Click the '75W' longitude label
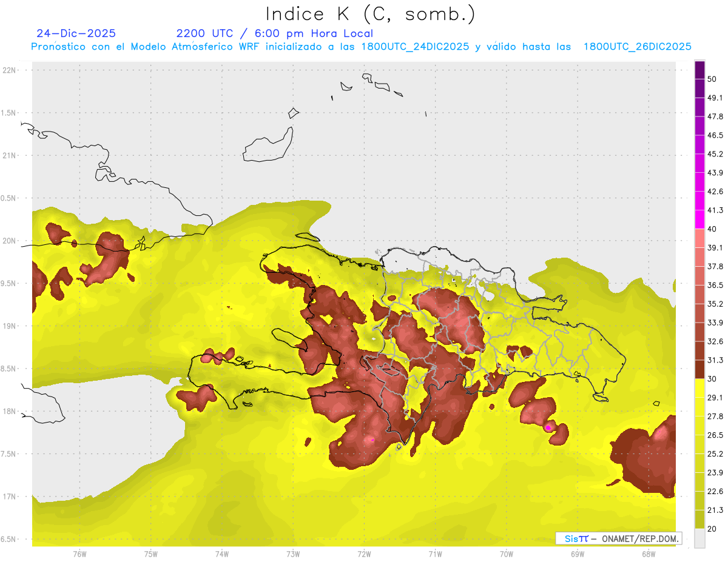The width and height of the screenshot is (728, 562). [x=151, y=554]
